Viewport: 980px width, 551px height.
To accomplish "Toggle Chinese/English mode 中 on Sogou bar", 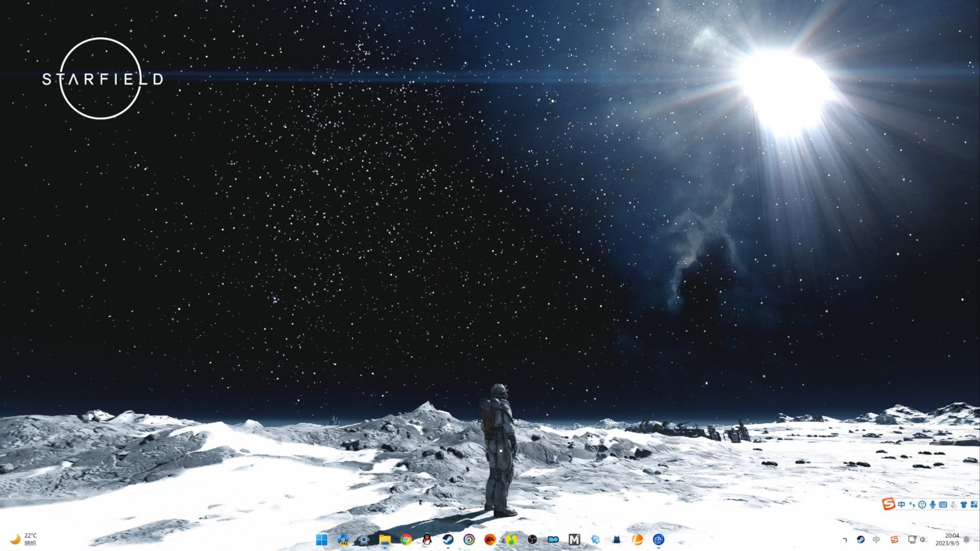I will [x=902, y=505].
